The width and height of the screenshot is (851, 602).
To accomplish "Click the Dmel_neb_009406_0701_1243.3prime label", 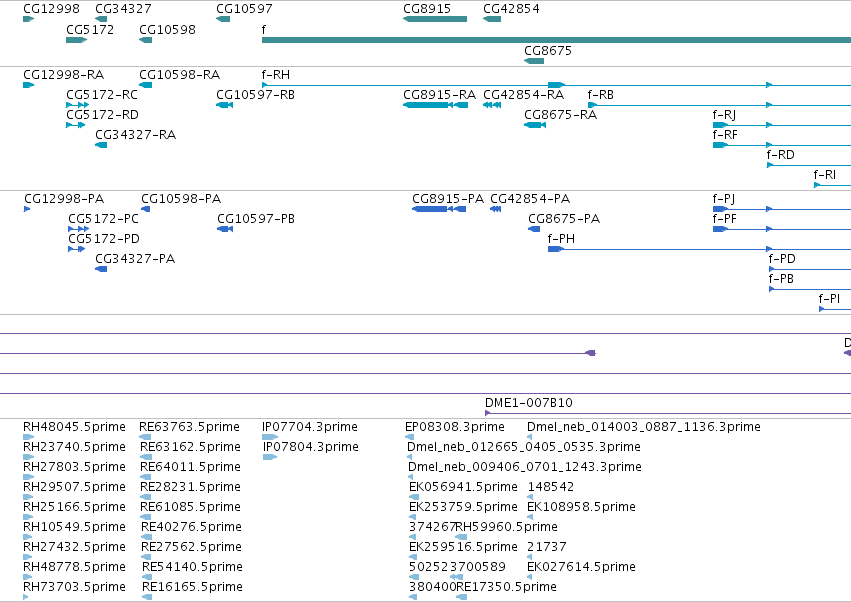I will coord(525,467).
